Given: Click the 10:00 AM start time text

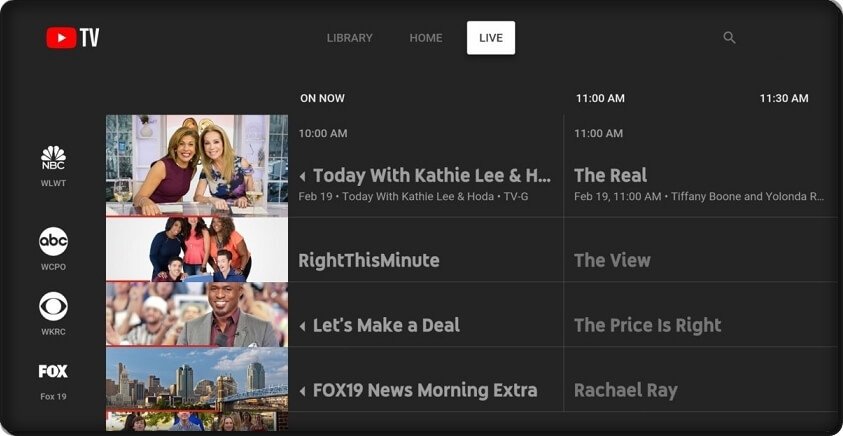Looking at the screenshot, I should 323,133.
